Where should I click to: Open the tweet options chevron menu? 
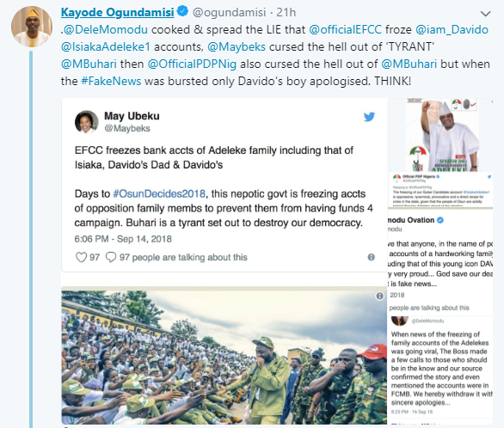tap(485, 14)
